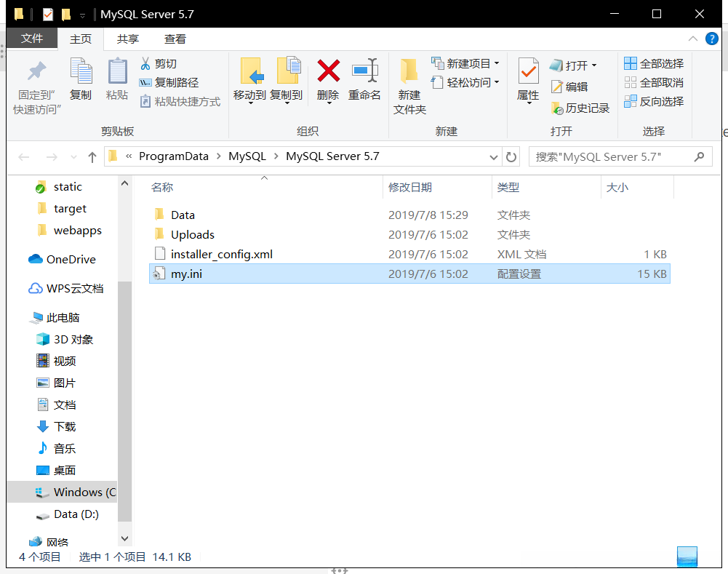728x574 pixels.
Task: Sort by the 修改日期 column header
Action: point(410,187)
